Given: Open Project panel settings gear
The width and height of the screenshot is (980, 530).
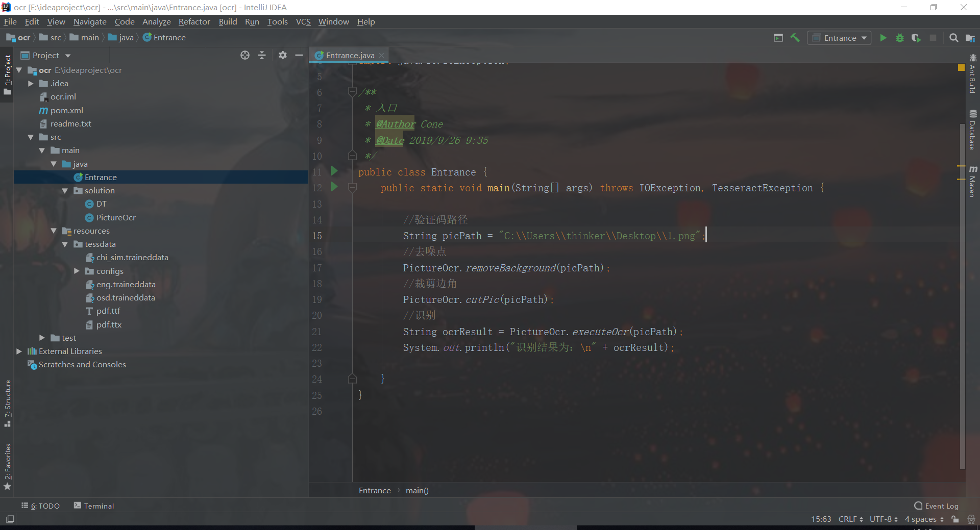Looking at the screenshot, I should pos(282,55).
